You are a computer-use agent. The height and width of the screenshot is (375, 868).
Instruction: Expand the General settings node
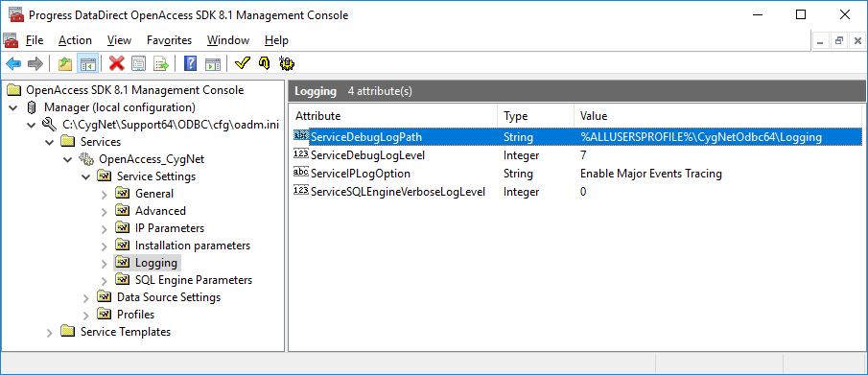click(x=105, y=194)
